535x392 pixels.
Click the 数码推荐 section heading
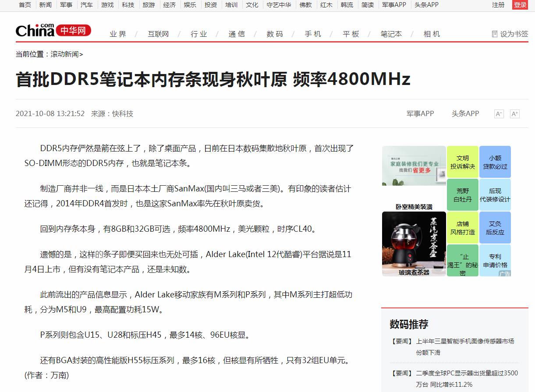[x=409, y=324]
